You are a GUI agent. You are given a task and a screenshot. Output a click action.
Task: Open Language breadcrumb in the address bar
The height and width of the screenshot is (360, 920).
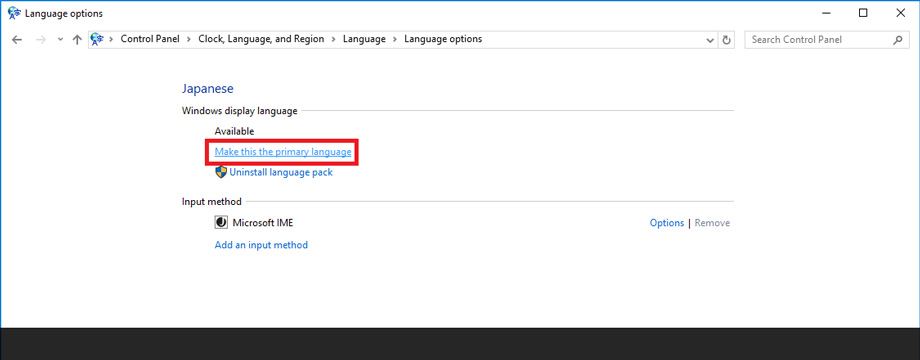pyautogui.click(x=364, y=39)
